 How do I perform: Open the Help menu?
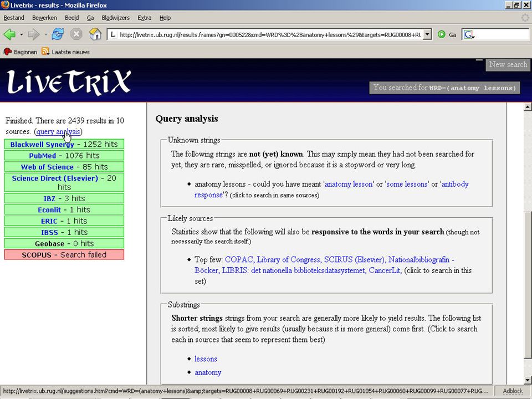[165, 18]
